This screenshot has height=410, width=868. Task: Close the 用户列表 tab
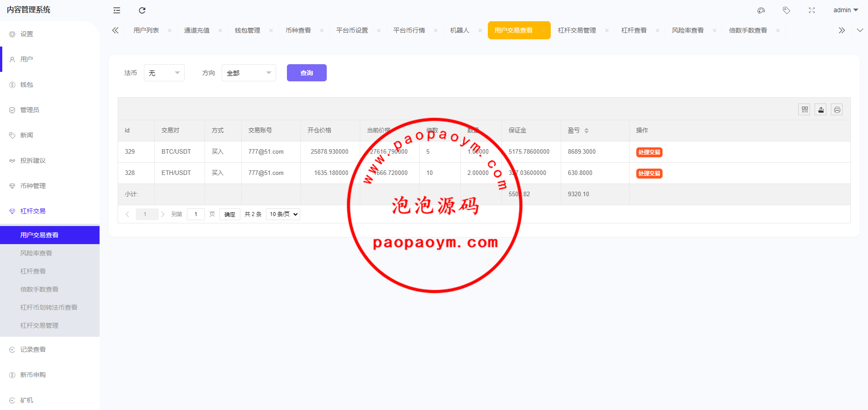click(170, 30)
